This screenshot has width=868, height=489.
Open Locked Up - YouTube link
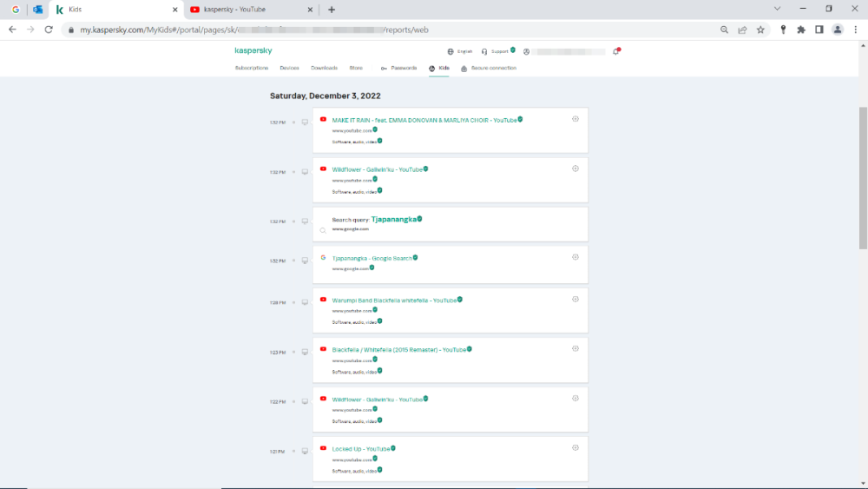pyautogui.click(x=361, y=448)
